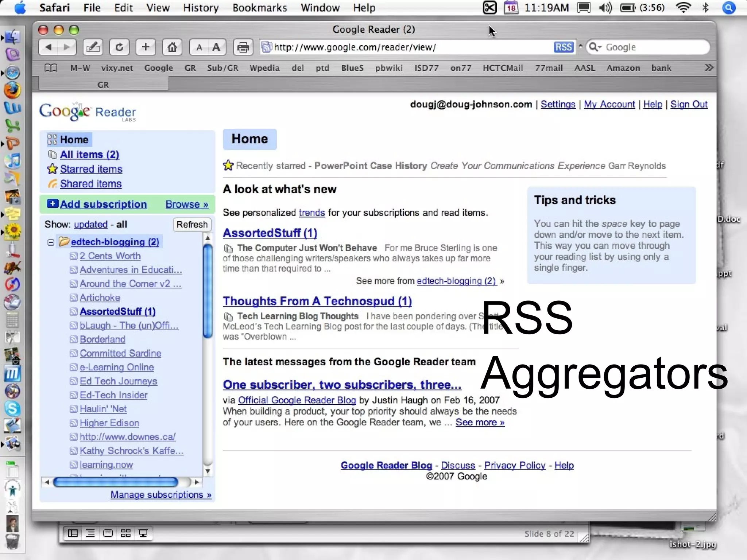Click the Privacy Policy footer link
Viewport: 747px width, 560px height.
pos(515,465)
